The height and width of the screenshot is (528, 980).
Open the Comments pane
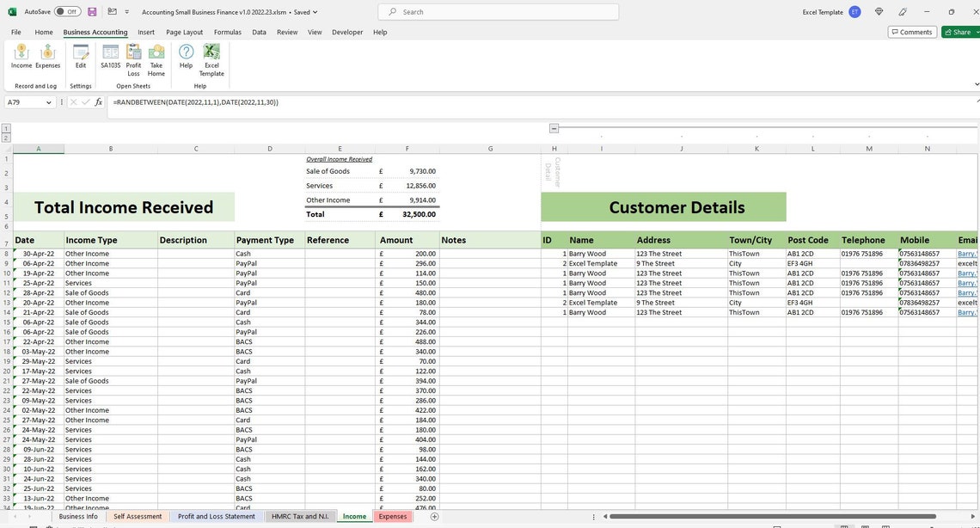tap(913, 31)
